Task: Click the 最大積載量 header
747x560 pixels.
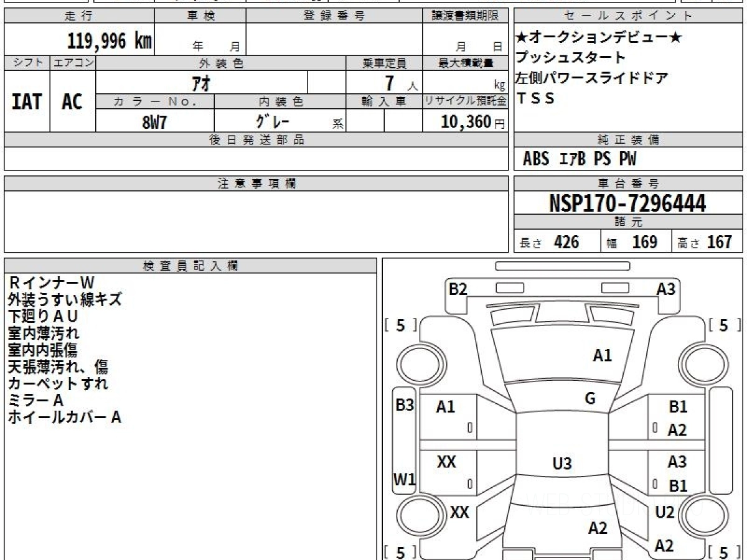Action: tap(466, 63)
